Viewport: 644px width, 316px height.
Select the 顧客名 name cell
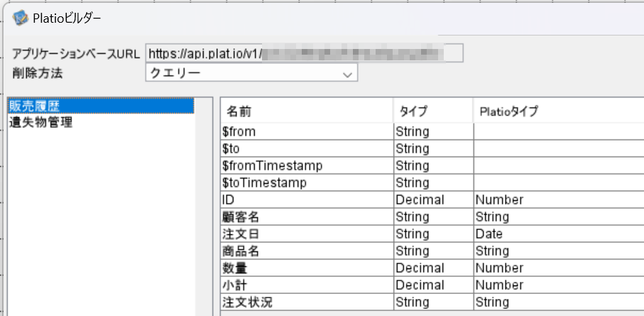pyautogui.click(x=307, y=217)
